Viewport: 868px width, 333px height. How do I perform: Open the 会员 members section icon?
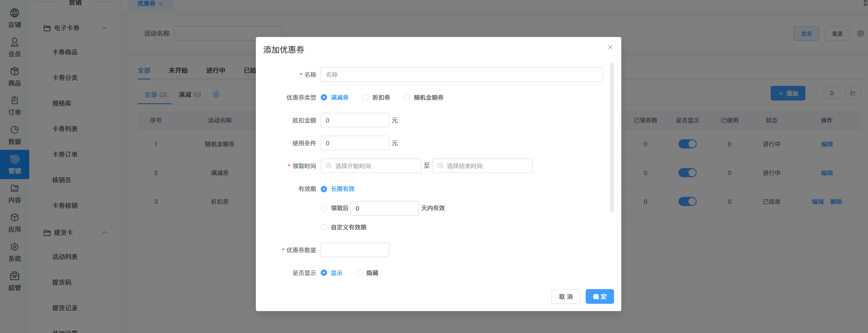pos(15,42)
